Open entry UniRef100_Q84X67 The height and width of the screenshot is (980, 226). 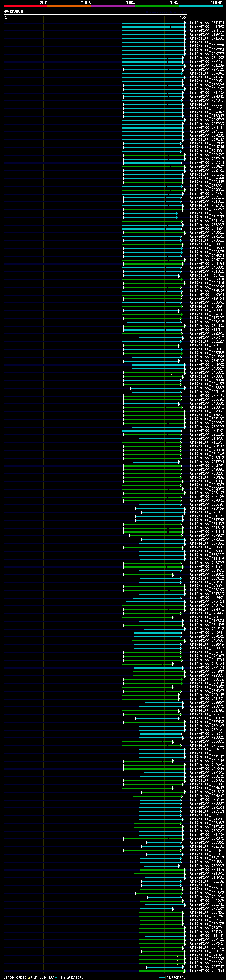pyautogui.click(x=207, y=58)
